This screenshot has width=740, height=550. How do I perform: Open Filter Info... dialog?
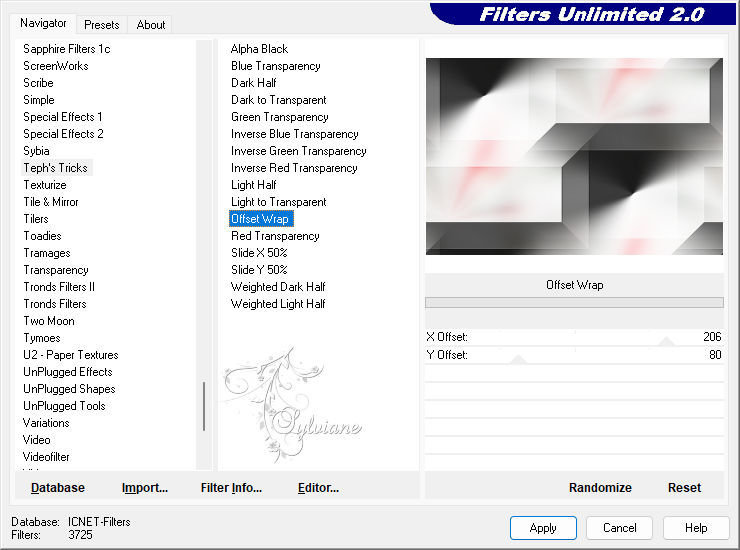[x=231, y=488]
